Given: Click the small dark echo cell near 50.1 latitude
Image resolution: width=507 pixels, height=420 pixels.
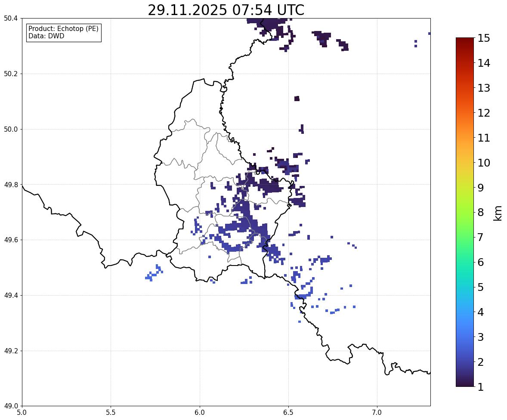Looking at the screenshot, I should pyautogui.click(x=297, y=99).
